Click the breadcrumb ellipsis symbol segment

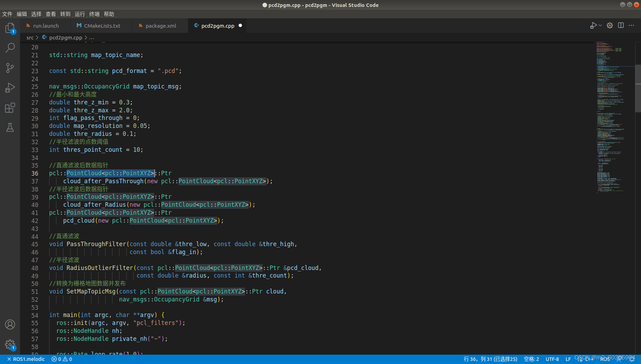pyautogui.click(x=92, y=37)
